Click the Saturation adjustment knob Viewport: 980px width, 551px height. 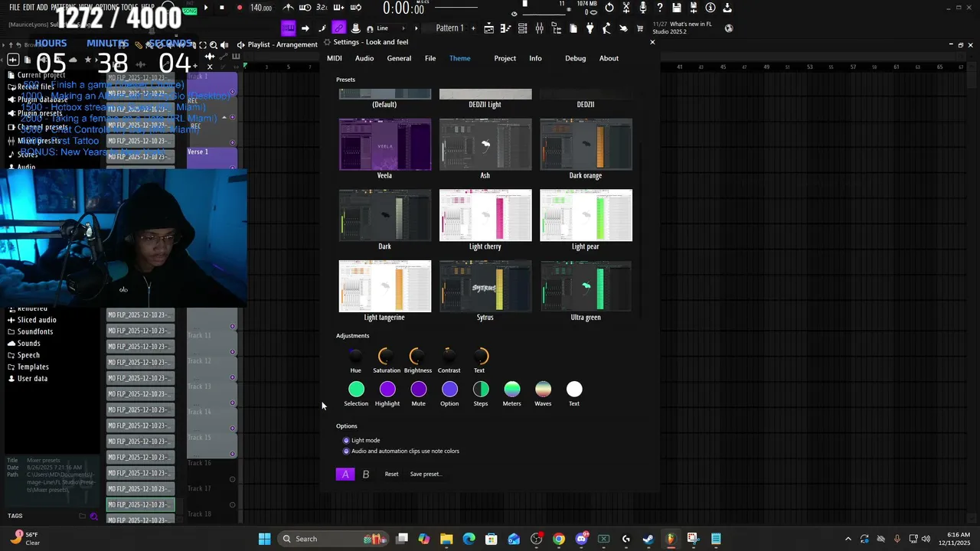pyautogui.click(x=386, y=357)
